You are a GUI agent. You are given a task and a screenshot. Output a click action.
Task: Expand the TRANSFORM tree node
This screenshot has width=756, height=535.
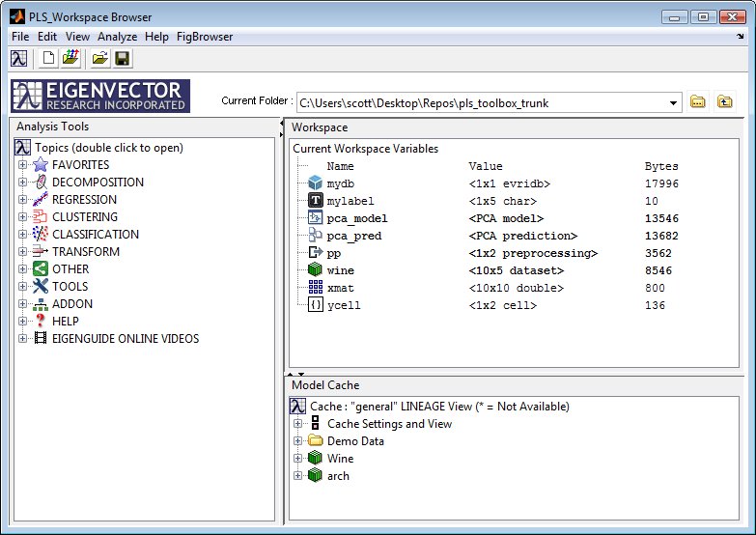22,252
